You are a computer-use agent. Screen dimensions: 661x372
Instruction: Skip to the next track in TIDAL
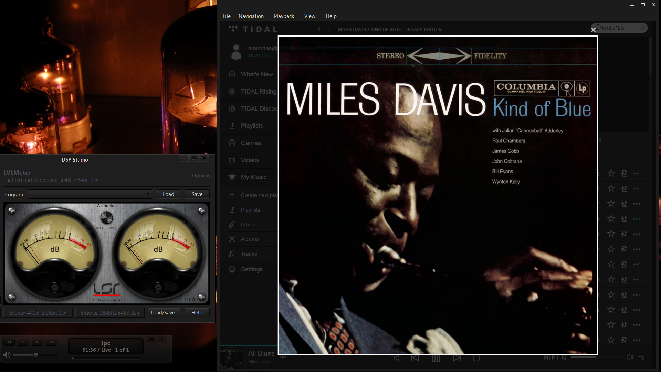click(x=457, y=358)
